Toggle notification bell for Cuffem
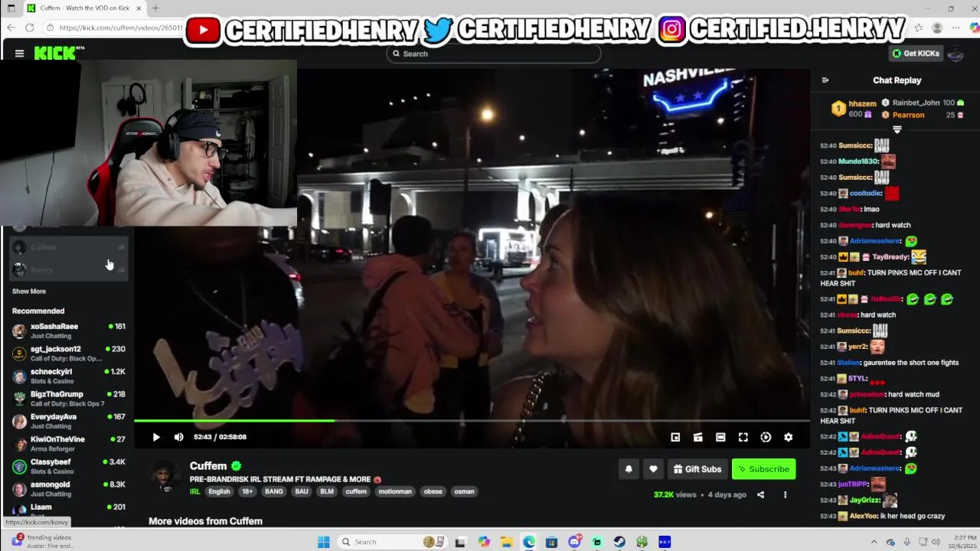 629,469
